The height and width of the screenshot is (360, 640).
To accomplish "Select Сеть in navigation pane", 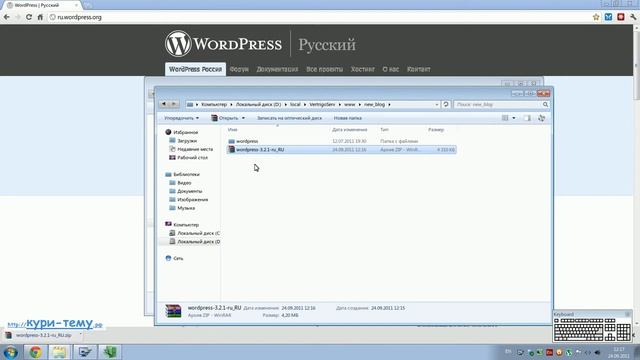I will coord(178,258).
